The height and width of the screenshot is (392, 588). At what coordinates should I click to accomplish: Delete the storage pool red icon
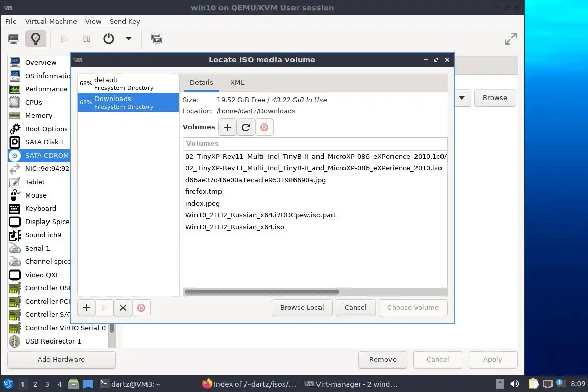(141, 308)
